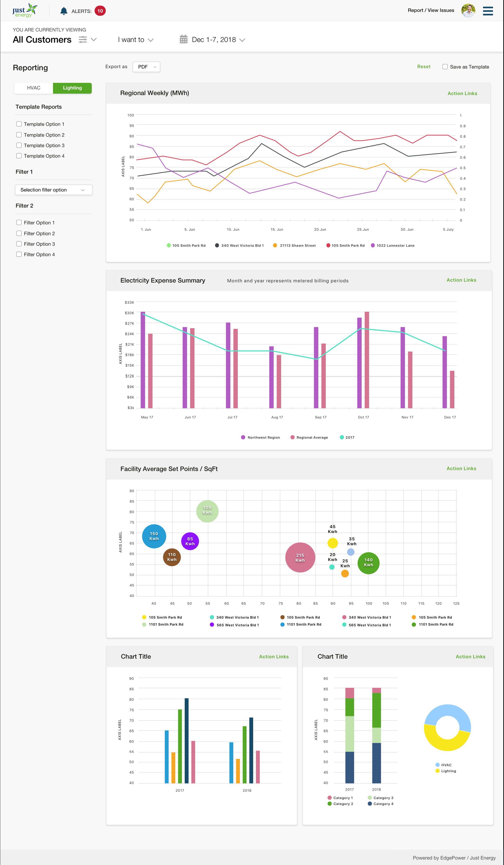Toggle Regional Average legend item

coord(309,437)
